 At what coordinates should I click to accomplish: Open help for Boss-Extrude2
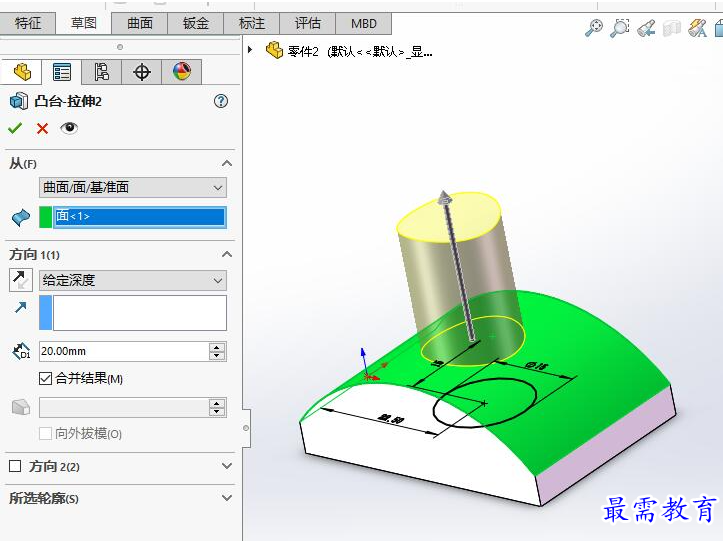pos(221,101)
